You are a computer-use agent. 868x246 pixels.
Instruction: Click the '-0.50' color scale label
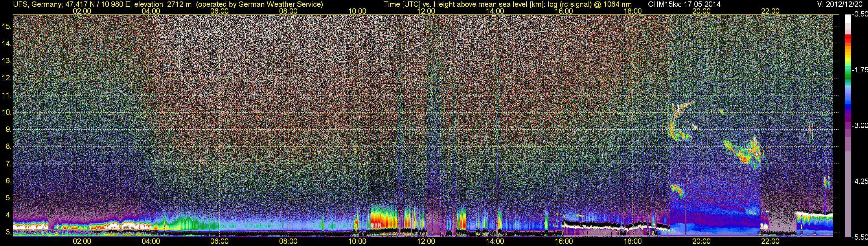[x=860, y=14]
